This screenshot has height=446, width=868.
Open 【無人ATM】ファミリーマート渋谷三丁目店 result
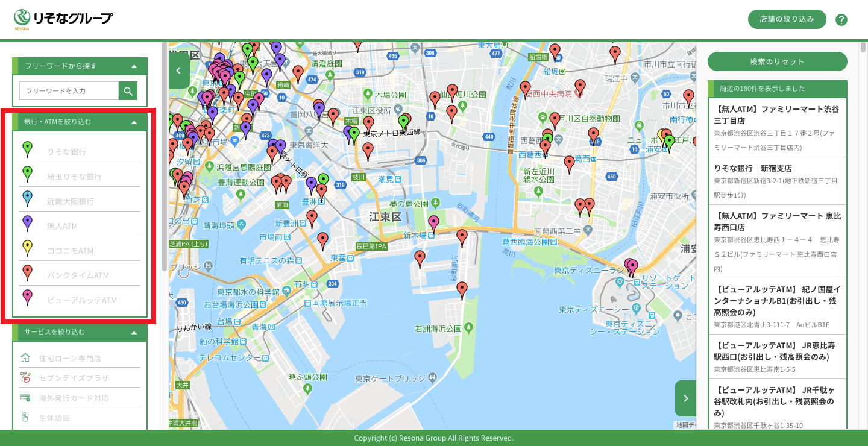(x=778, y=127)
